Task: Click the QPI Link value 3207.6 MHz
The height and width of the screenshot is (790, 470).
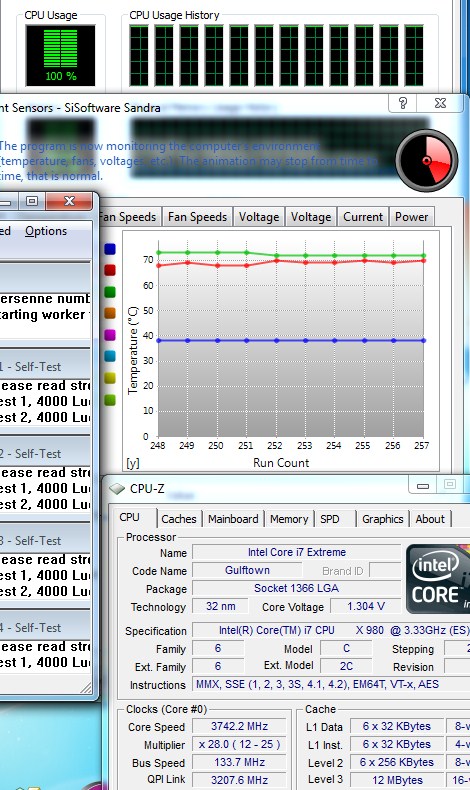Action: [x=239, y=780]
